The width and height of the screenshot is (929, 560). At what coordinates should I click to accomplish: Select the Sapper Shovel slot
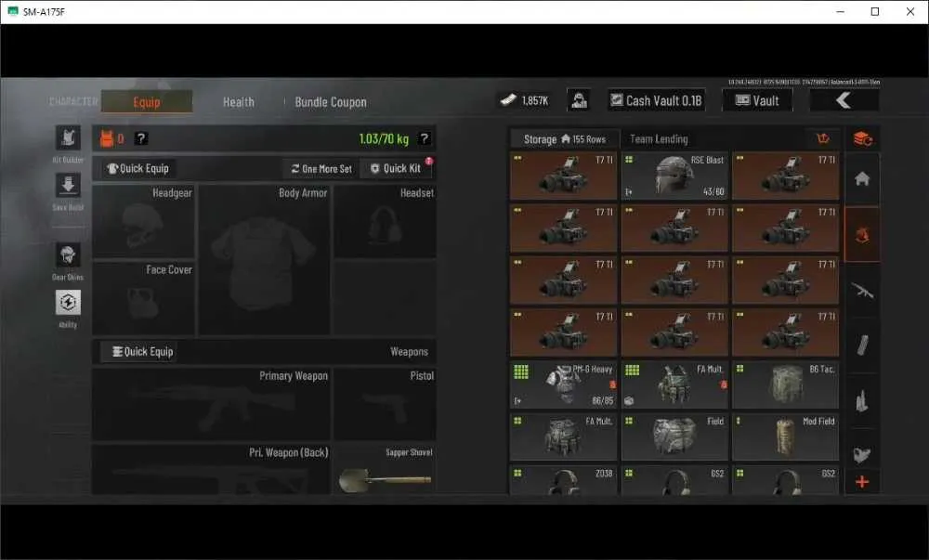[386, 469]
